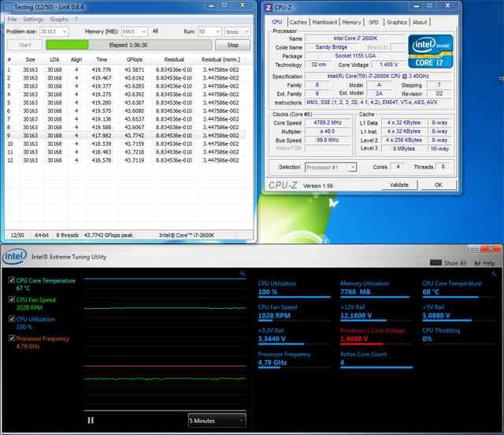Image resolution: width=504 pixels, height=435 pixels.
Task: Select the CPU tab in CPU-Z
Action: (276, 22)
